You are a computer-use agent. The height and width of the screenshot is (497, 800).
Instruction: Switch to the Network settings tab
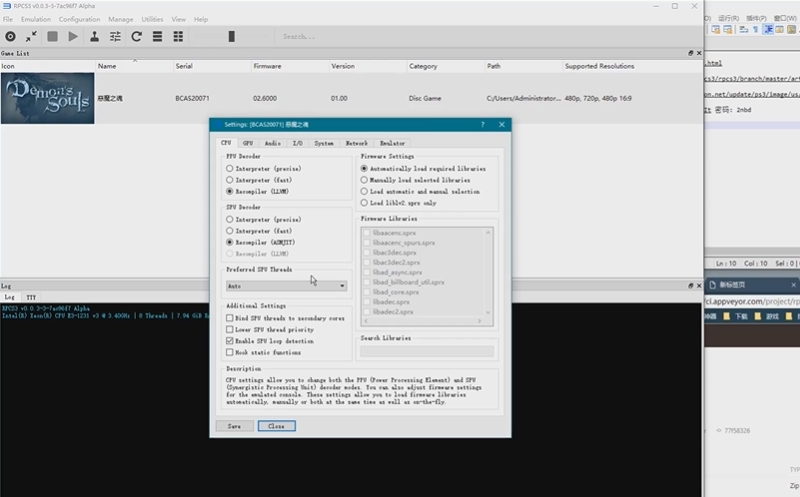356,143
